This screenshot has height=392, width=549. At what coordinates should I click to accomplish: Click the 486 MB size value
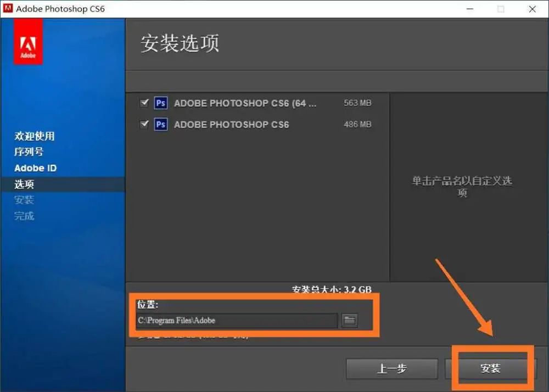(x=357, y=124)
